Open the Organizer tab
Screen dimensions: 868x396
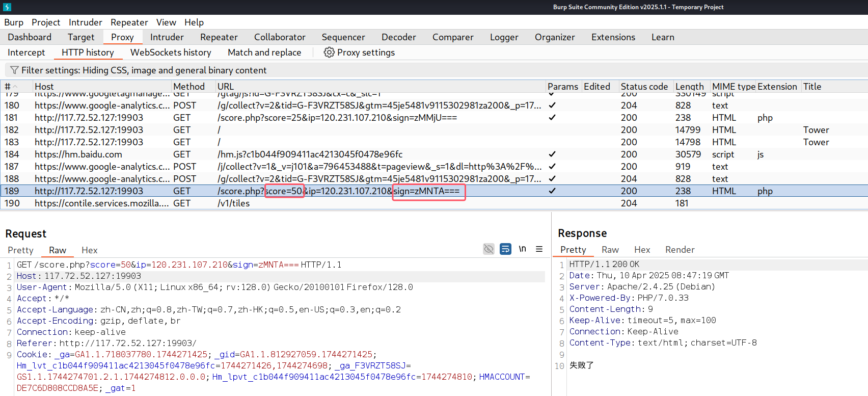click(x=555, y=37)
